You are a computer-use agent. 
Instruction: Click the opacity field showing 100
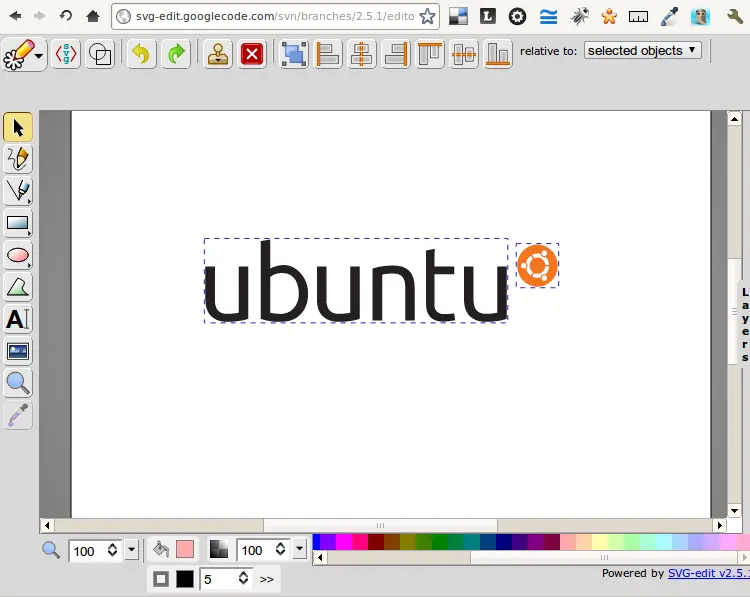coord(254,551)
